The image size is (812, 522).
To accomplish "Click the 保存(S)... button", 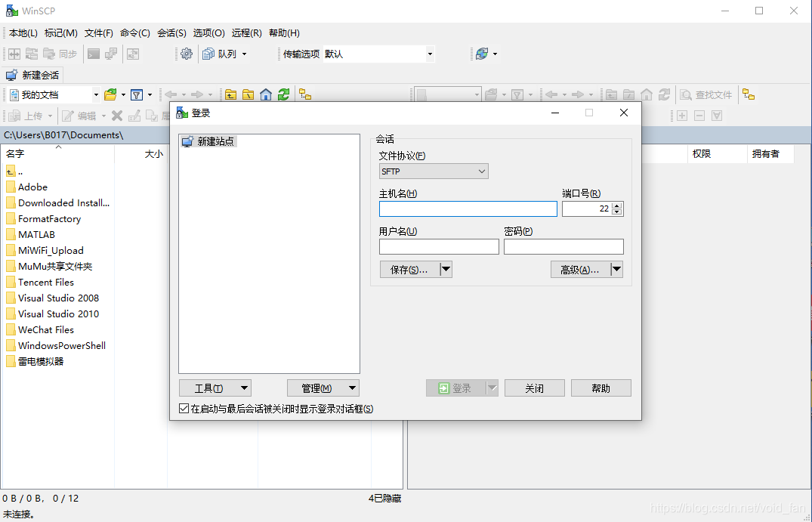I will coord(409,269).
